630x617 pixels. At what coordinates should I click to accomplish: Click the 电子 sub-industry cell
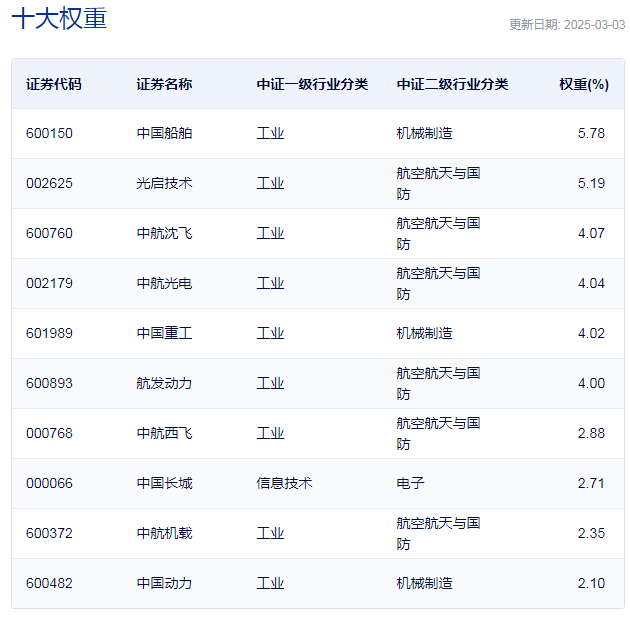point(410,484)
